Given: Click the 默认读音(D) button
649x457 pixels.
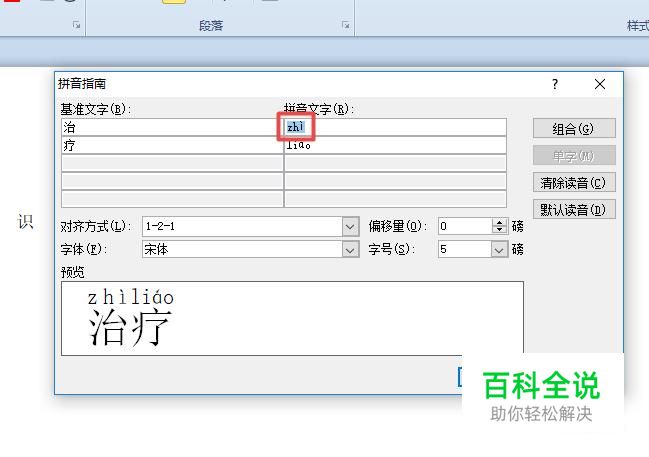Looking at the screenshot, I should [574, 209].
